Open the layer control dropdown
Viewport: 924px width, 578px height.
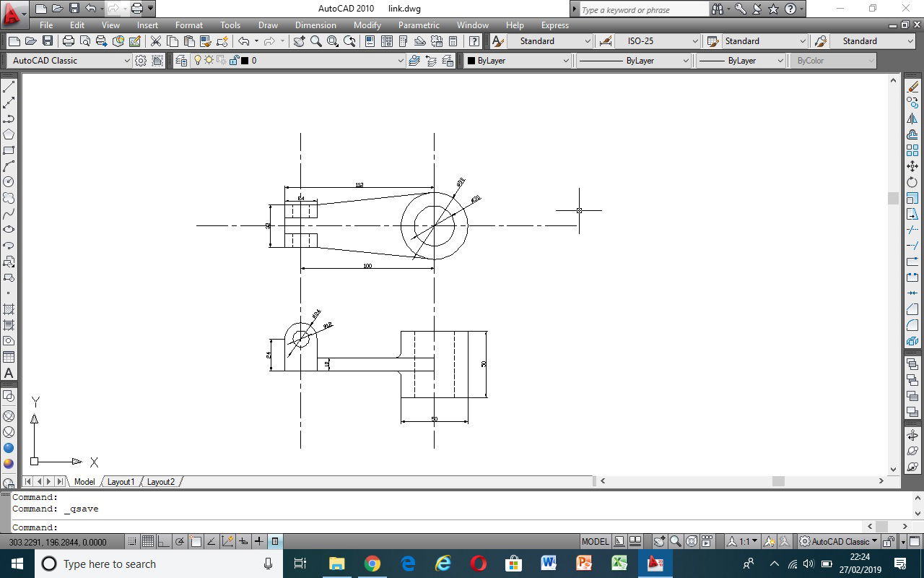(x=402, y=61)
